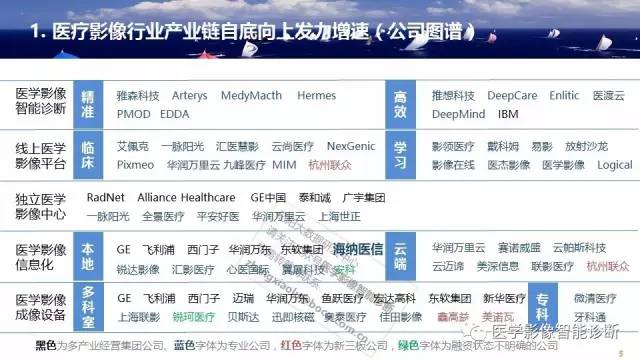This screenshot has width=640, height=360.
Task: Click company name RadNet
Action: coord(106,198)
